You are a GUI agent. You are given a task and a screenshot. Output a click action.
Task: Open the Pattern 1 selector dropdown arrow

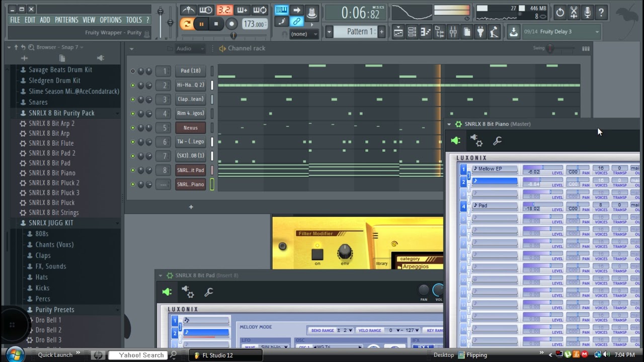pos(330,32)
